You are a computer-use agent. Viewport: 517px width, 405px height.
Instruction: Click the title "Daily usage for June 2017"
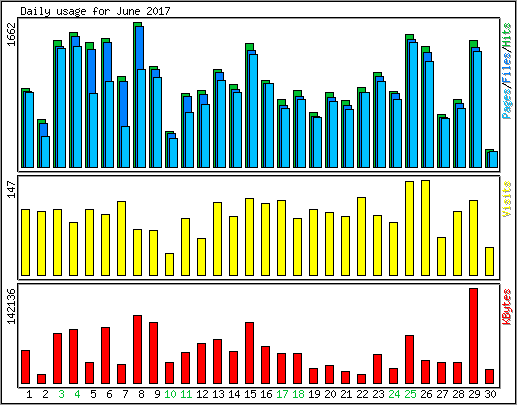95,11
